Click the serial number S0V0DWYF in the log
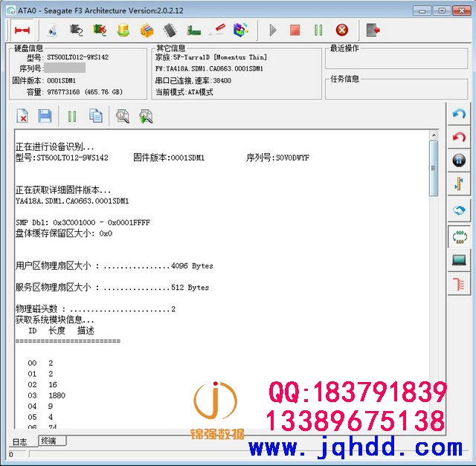This screenshot has height=466, width=476. (x=292, y=158)
